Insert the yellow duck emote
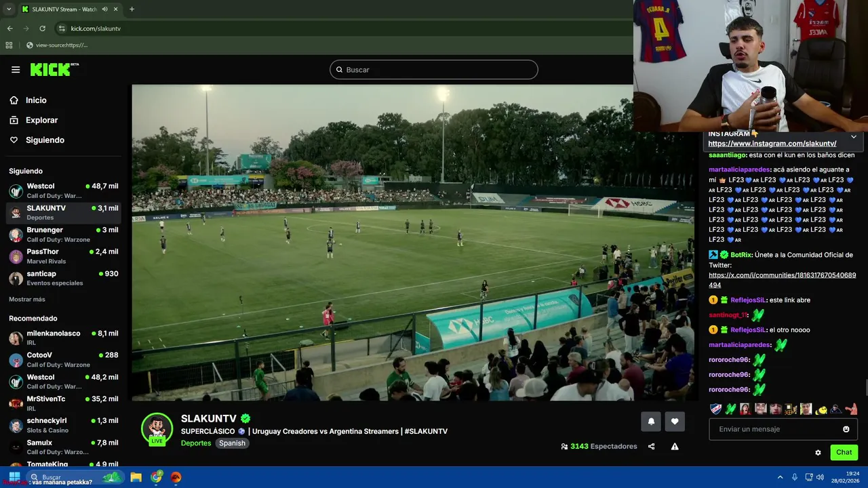868x488 pixels. click(821, 409)
